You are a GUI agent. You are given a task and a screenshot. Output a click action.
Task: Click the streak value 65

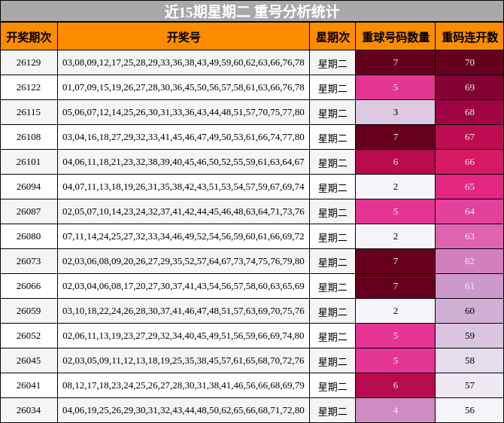coord(469,187)
